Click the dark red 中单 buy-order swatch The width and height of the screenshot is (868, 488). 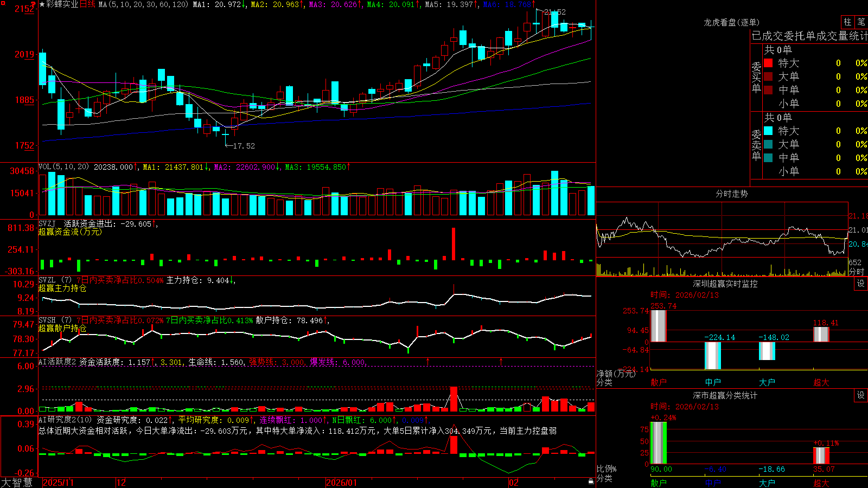pyautogui.click(x=768, y=90)
